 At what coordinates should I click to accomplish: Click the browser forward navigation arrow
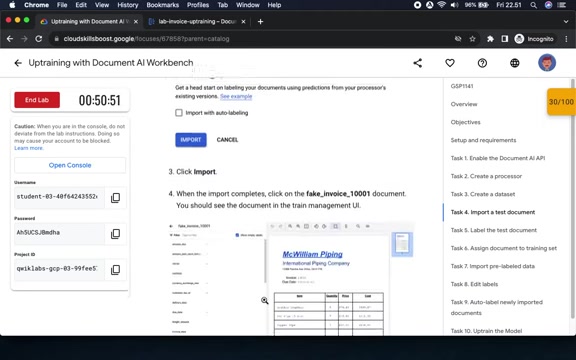click(x=24, y=39)
